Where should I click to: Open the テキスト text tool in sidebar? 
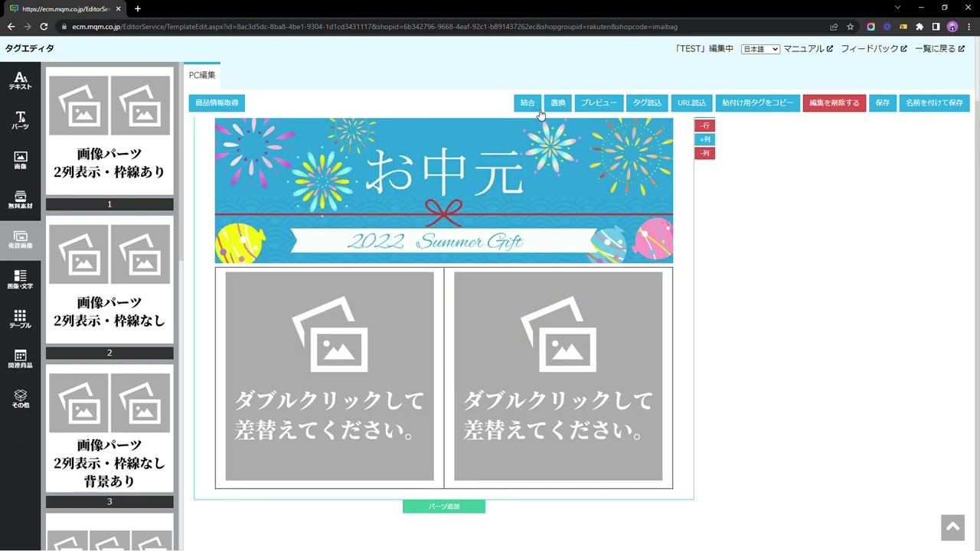[x=21, y=81]
